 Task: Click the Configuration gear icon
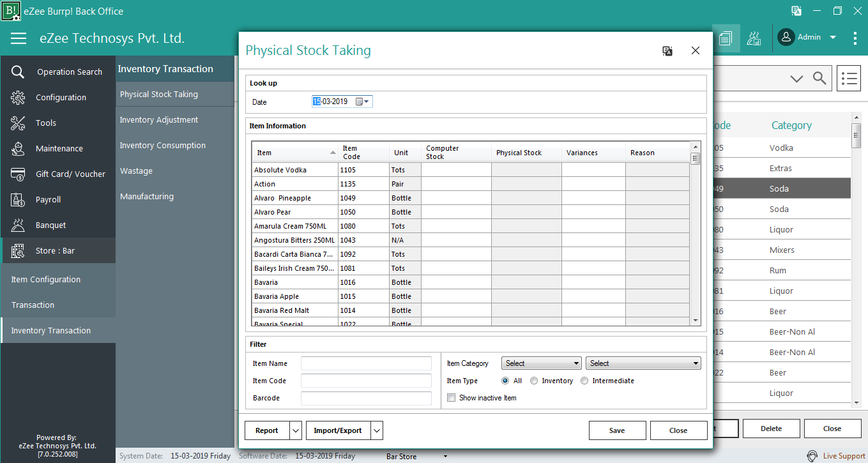click(x=18, y=97)
